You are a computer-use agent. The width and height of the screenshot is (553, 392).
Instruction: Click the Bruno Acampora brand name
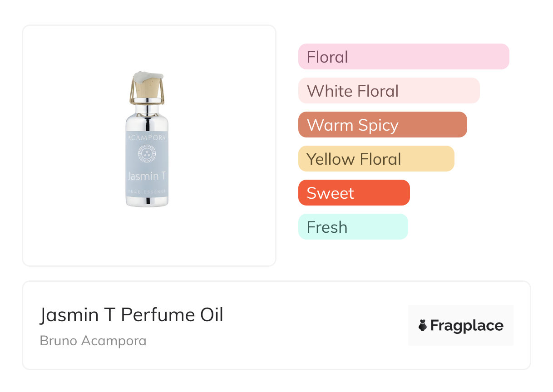tap(93, 341)
